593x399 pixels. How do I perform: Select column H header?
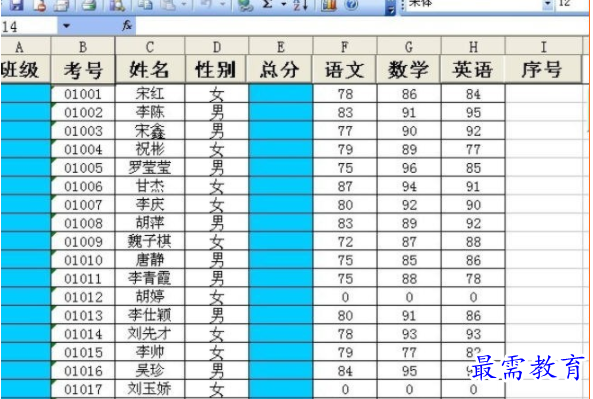[x=473, y=47]
